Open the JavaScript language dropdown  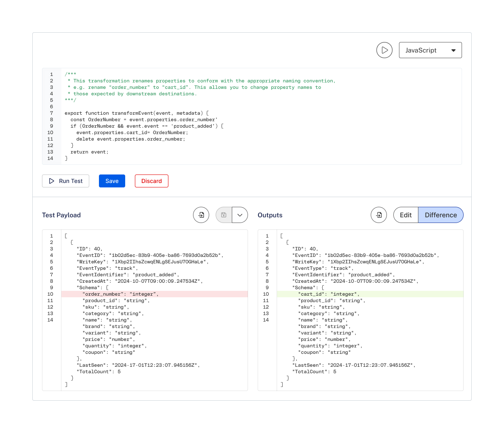(x=430, y=50)
